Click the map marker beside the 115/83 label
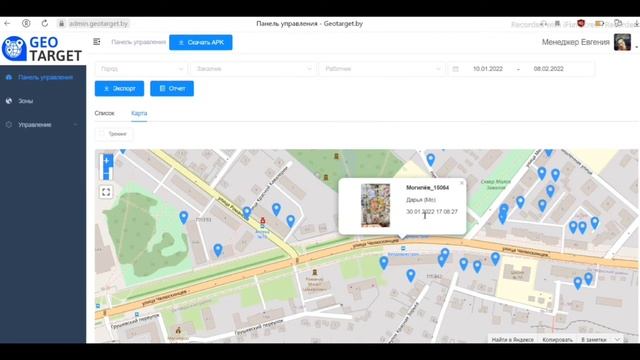 point(184,217)
